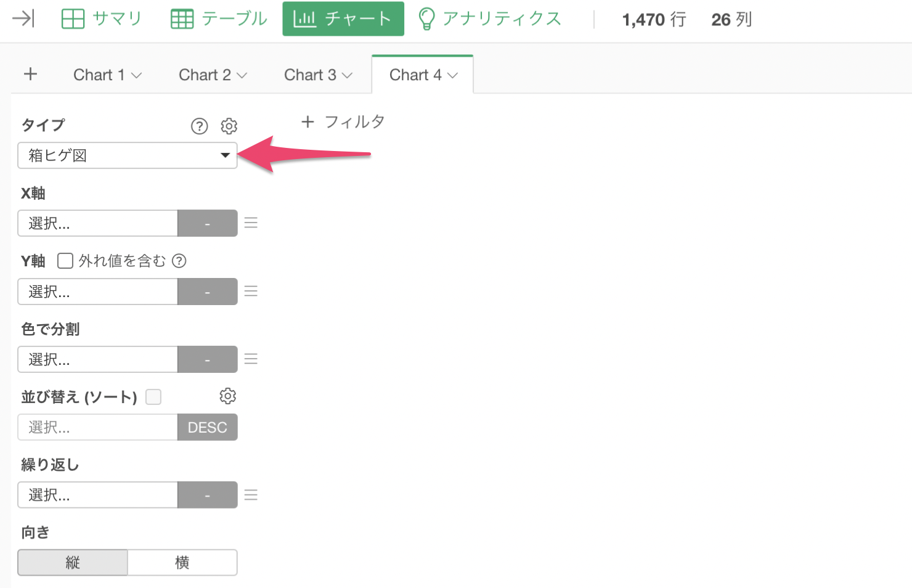
Task: Click the help icon beside 外れ値を含む
Action: 179,261
